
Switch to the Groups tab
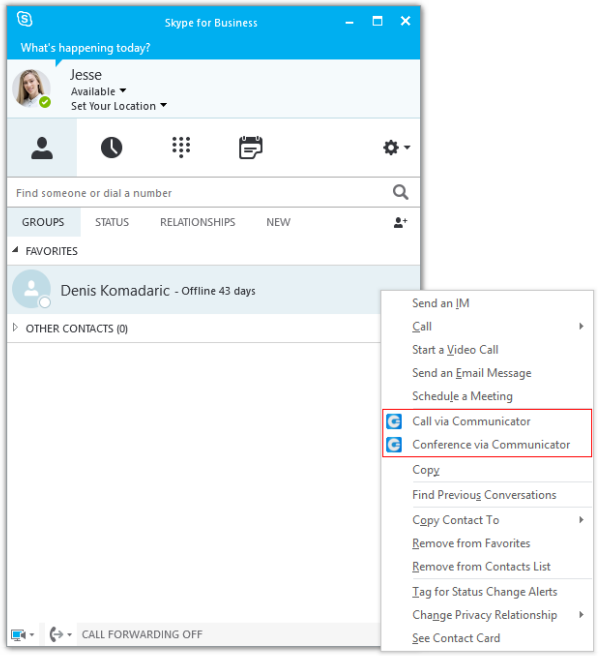[x=43, y=222]
